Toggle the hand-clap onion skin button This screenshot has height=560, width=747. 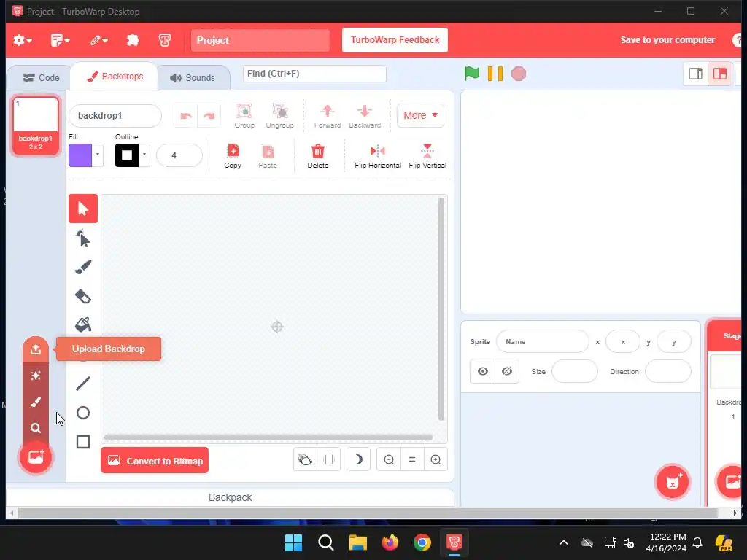tap(305, 459)
